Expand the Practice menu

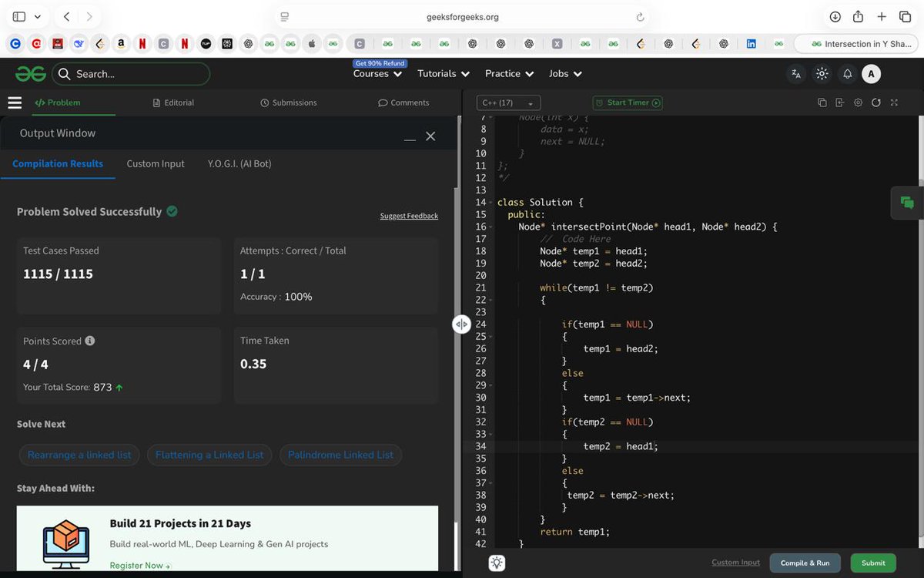[x=510, y=74]
